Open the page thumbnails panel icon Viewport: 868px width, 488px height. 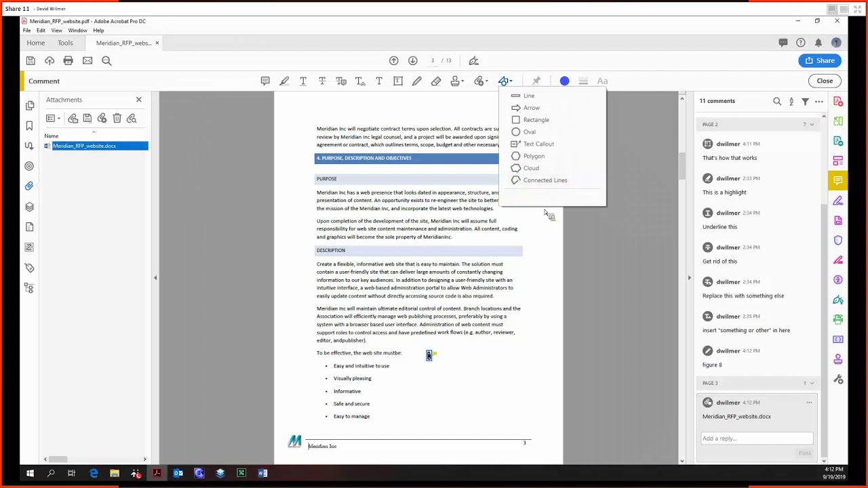coord(29,105)
